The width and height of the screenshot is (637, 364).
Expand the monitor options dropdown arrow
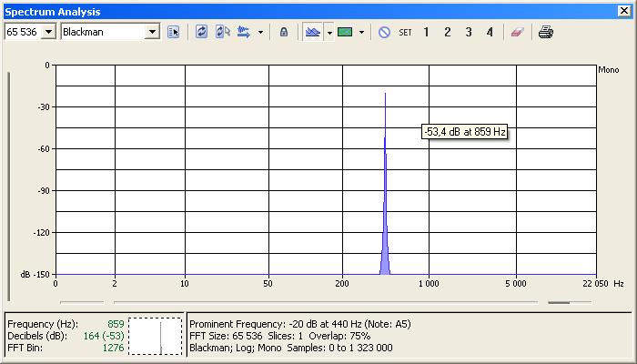[x=260, y=32]
